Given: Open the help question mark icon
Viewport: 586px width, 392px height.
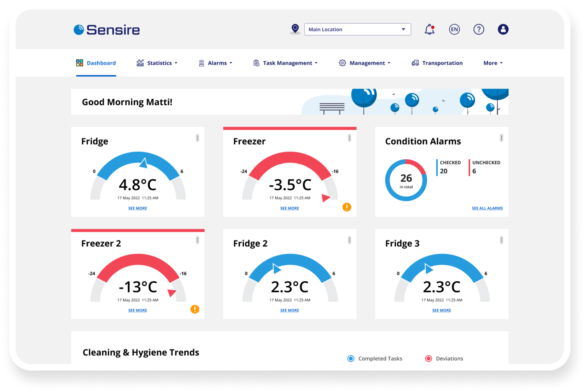Looking at the screenshot, I should (479, 29).
